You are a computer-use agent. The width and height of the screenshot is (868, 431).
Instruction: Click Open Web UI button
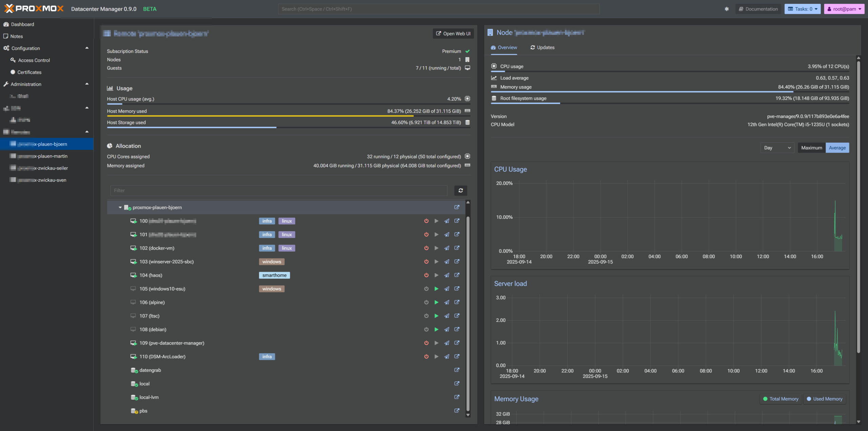click(x=453, y=34)
